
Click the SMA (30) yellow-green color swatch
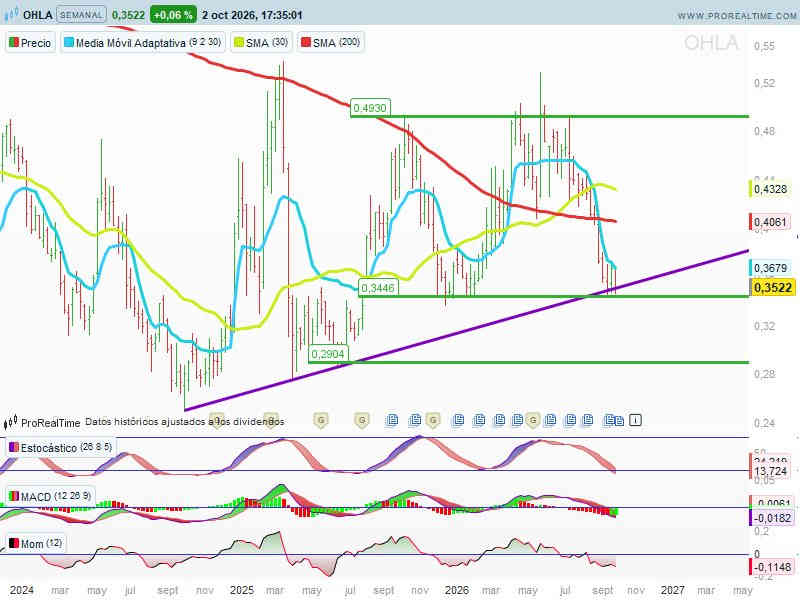(x=238, y=42)
